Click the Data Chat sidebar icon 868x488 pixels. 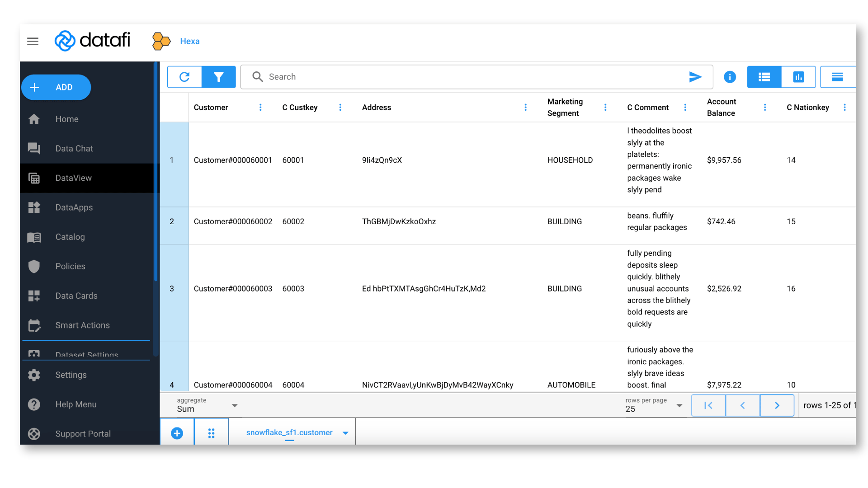pos(34,149)
